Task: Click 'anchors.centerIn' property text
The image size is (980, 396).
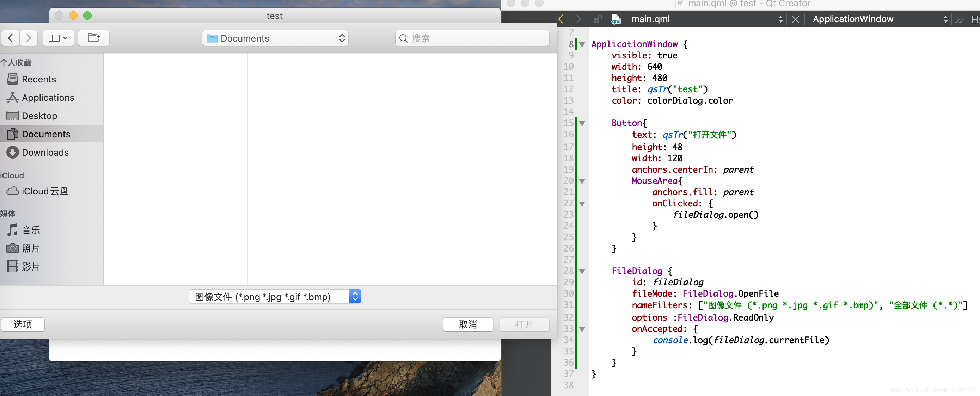Action: (x=672, y=169)
